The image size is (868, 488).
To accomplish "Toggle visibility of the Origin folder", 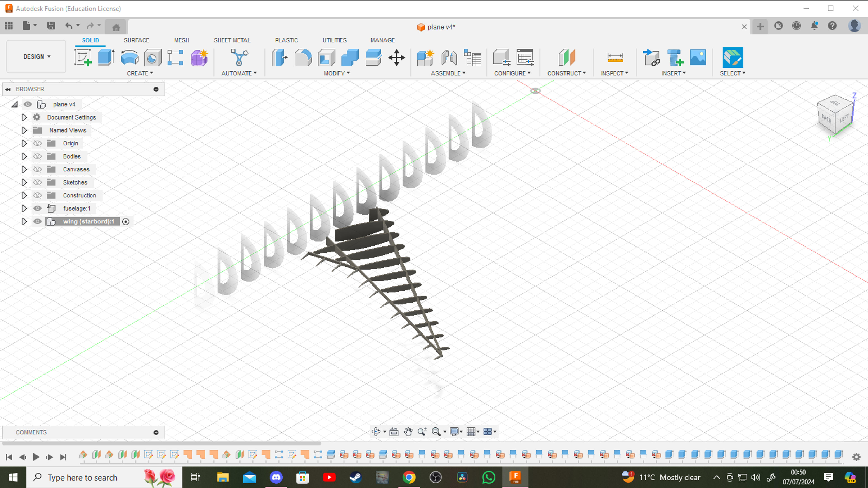I will pos(37,143).
